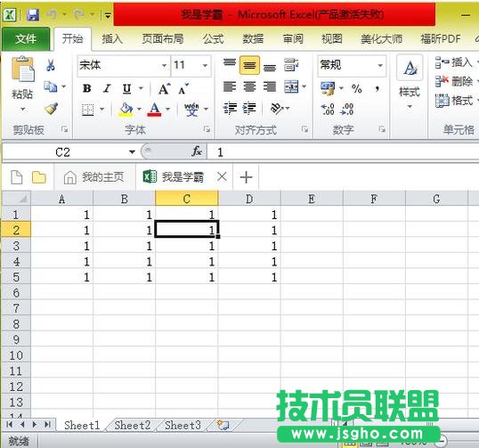Click merge and center icon
This screenshot has height=448, width=479.
(x=291, y=87)
